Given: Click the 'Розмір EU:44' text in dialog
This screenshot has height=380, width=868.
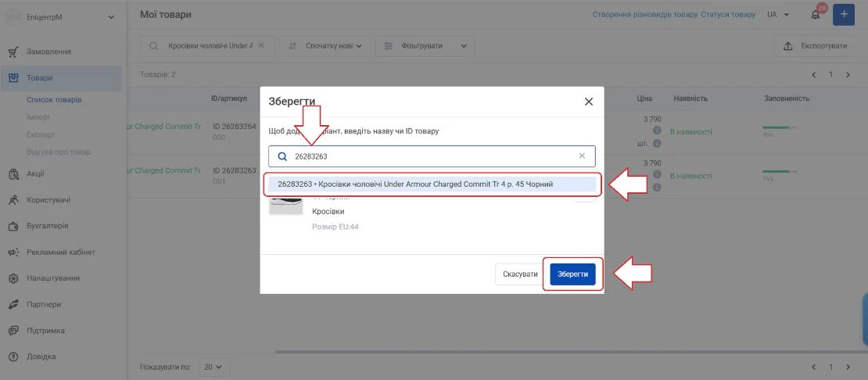Looking at the screenshot, I should coord(335,227).
